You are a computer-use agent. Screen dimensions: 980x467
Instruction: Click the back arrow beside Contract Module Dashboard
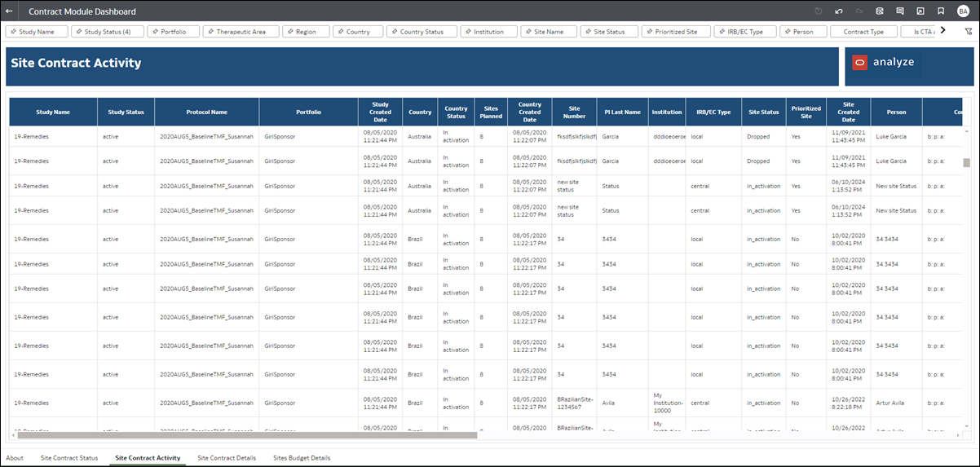(x=9, y=11)
